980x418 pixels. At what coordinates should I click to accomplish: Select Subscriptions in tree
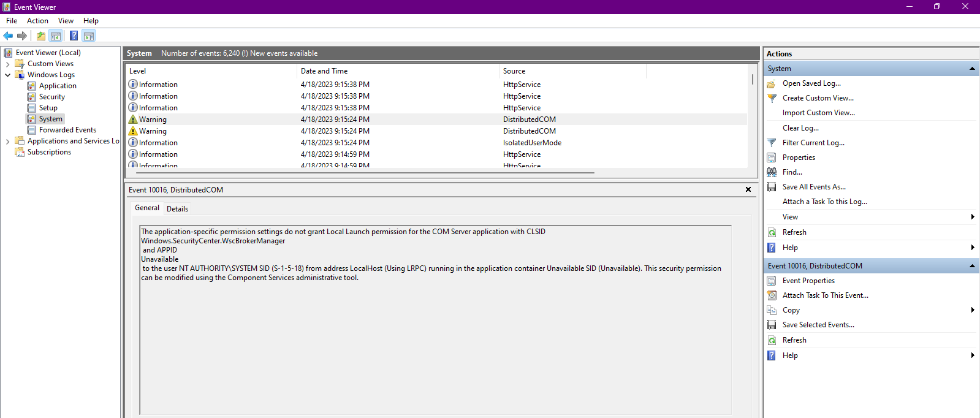[x=49, y=152]
